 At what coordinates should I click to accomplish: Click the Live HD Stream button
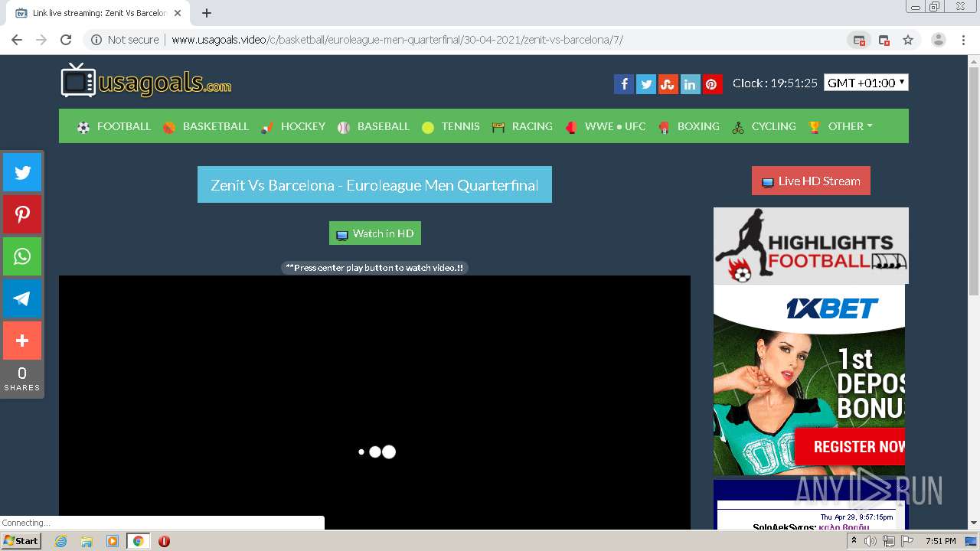[811, 181]
